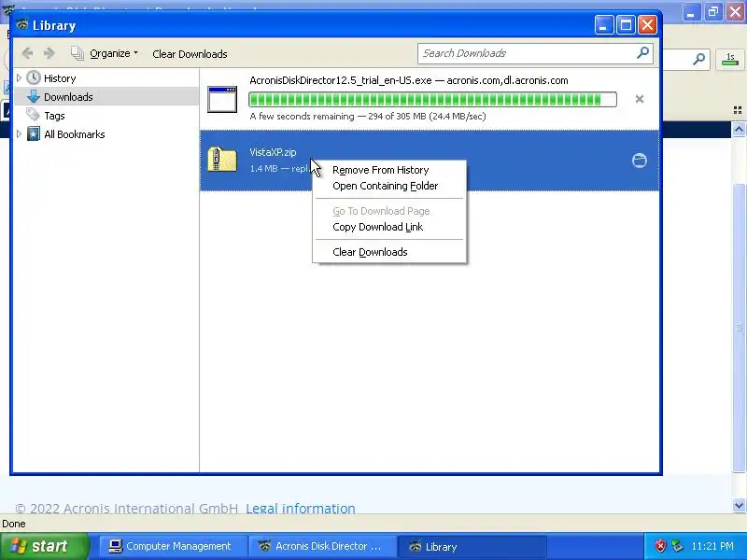Go forward with the Library forward arrow
The width and height of the screenshot is (747, 560).
coord(49,53)
